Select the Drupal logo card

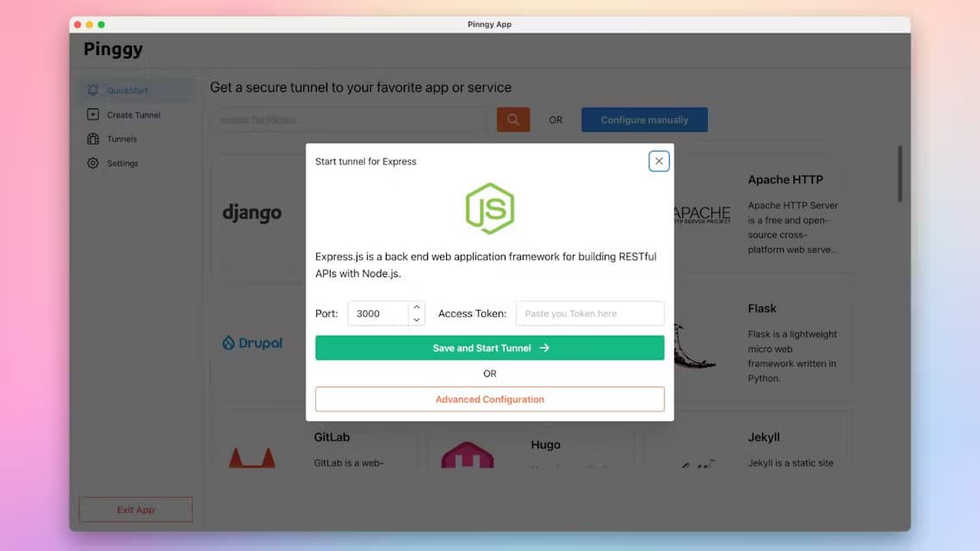[x=252, y=343]
